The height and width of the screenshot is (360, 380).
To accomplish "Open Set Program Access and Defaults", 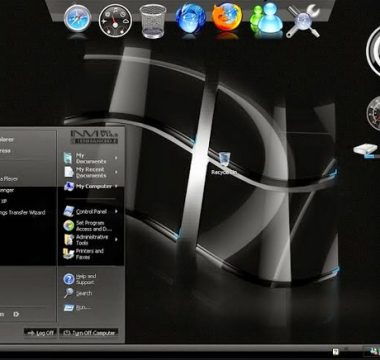I will click(87, 226).
